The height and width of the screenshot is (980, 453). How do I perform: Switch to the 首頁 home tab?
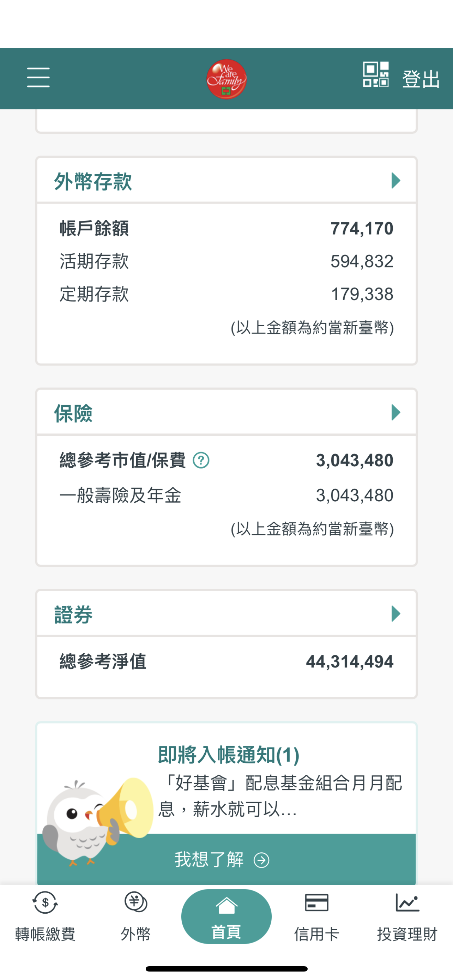click(226, 916)
